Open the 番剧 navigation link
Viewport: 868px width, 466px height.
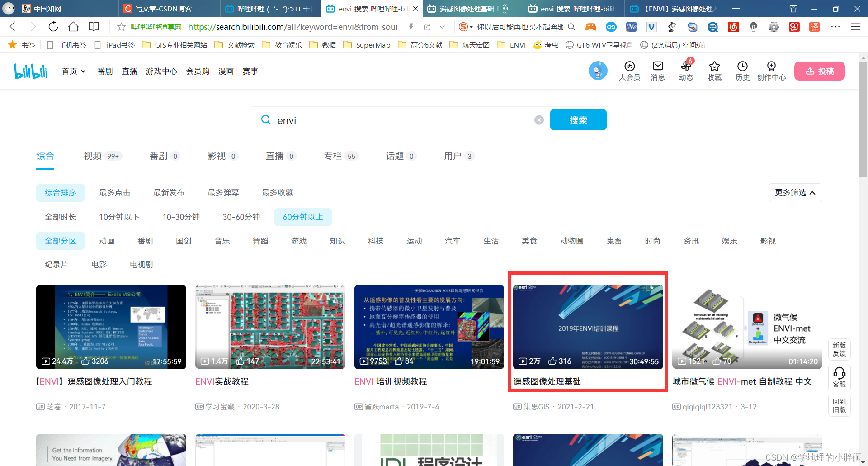pos(105,71)
